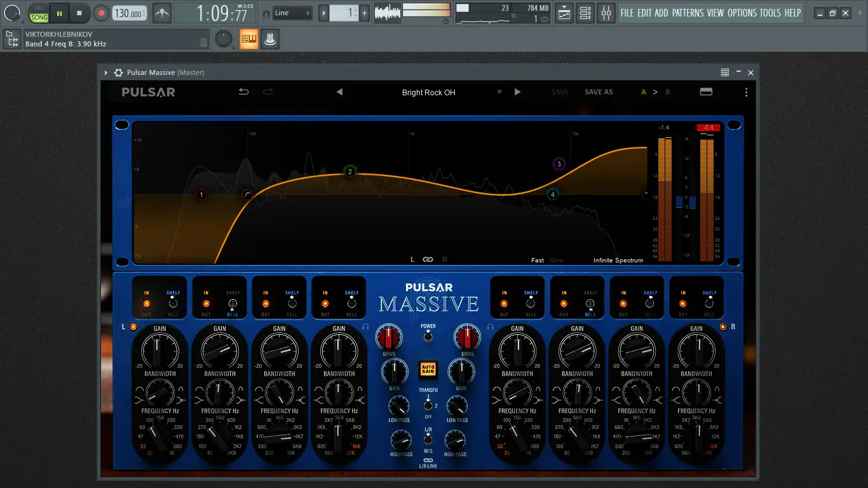The width and height of the screenshot is (868, 488).
Task: Switch to A state
Action: pyautogui.click(x=643, y=92)
